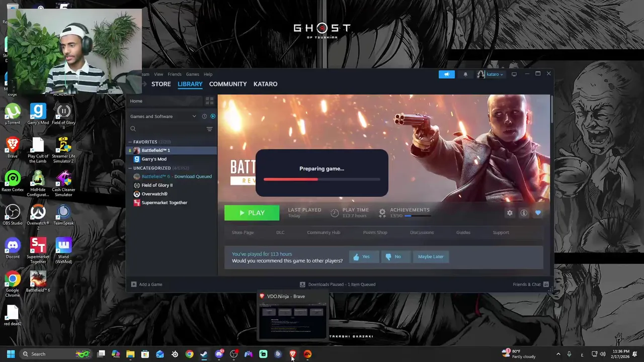644x362 pixels.
Task: Go to the Community tab
Action: click(228, 84)
